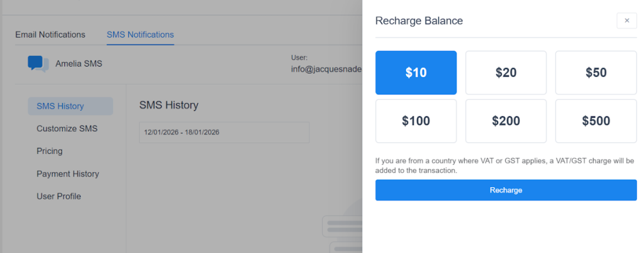The image size is (644, 253).
Task: View Payment History in the sidebar
Action: click(68, 174)
